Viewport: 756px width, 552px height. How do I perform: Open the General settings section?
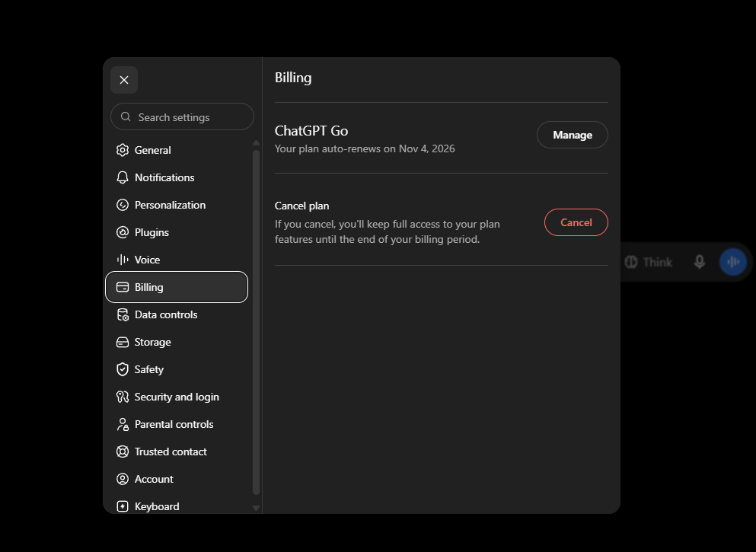coord(177,150)
